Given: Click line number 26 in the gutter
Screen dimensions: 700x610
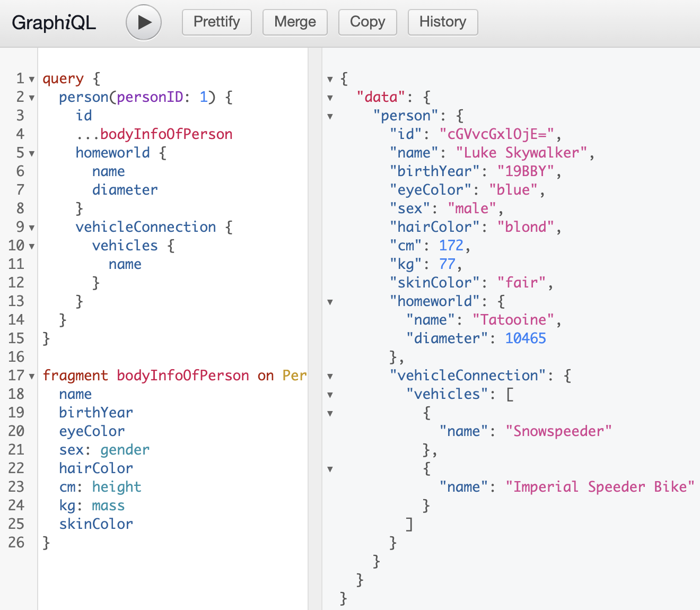Looking at the screenshot, I should [16, 543].
